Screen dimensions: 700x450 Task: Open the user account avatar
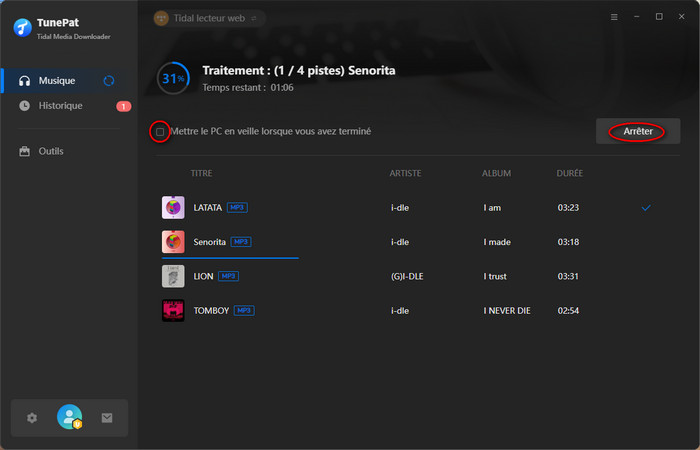pos(70,417)
